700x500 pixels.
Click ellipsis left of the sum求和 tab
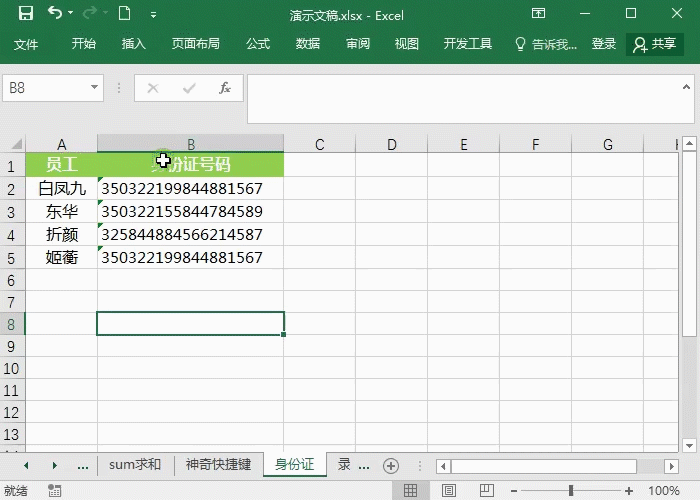coord(83,466)
